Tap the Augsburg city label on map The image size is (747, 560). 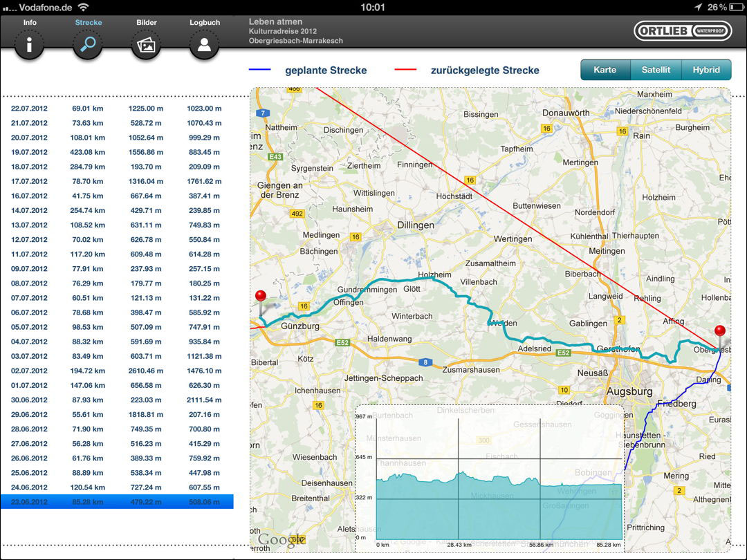(x=629, y=391)
